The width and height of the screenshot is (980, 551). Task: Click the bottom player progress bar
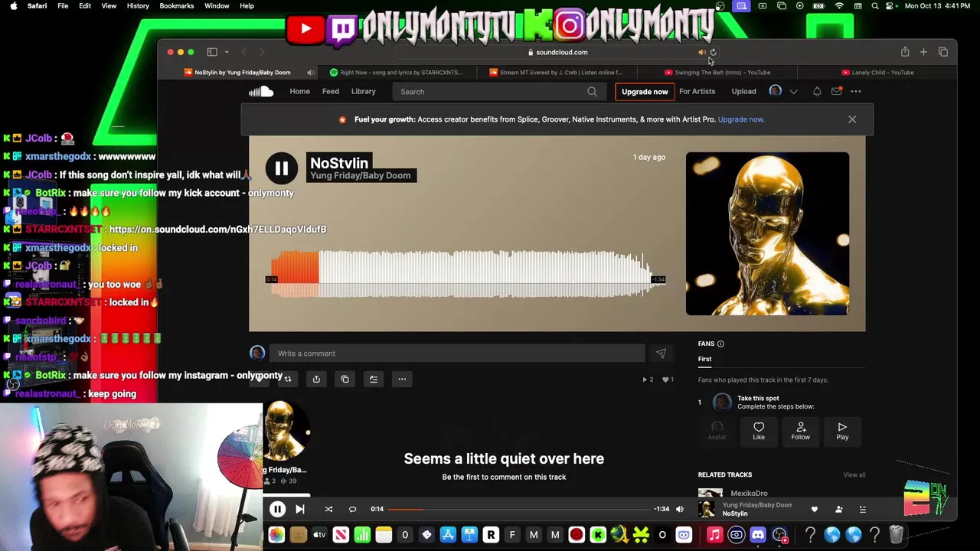coord(518,509)
